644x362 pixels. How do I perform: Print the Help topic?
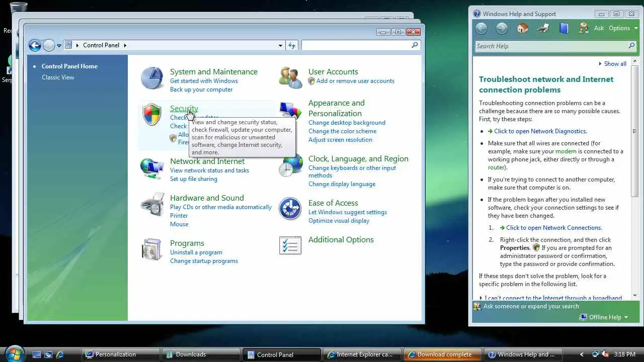pyautogui.click(x=543, y=28)
